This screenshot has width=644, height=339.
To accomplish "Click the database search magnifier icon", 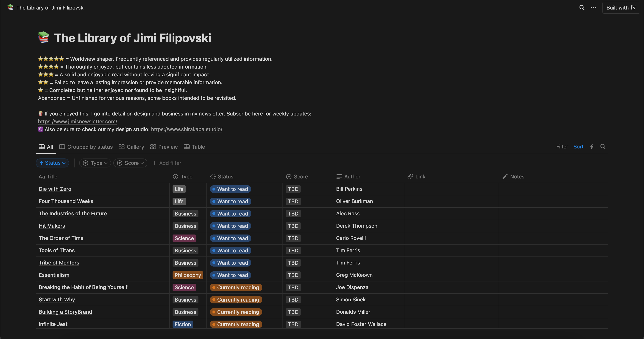I will click(x=603, y=147).
